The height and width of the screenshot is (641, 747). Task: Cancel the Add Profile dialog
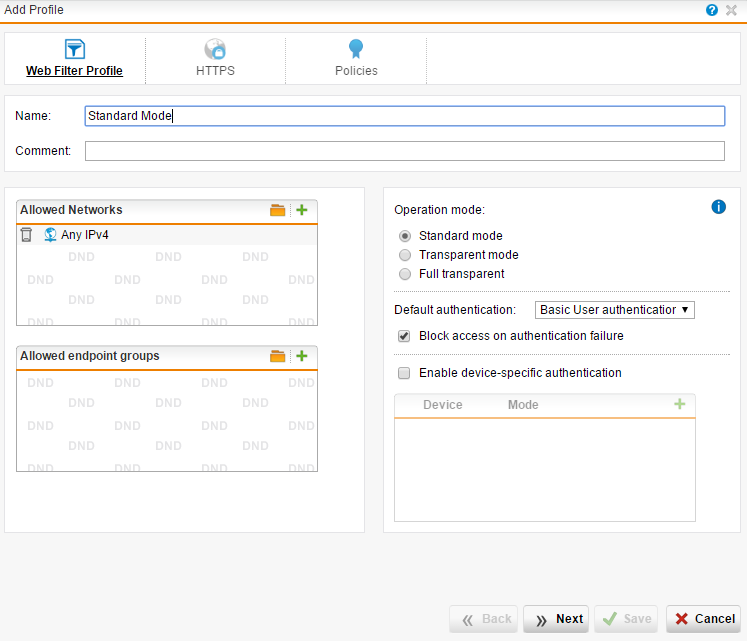tap(704, 619)
